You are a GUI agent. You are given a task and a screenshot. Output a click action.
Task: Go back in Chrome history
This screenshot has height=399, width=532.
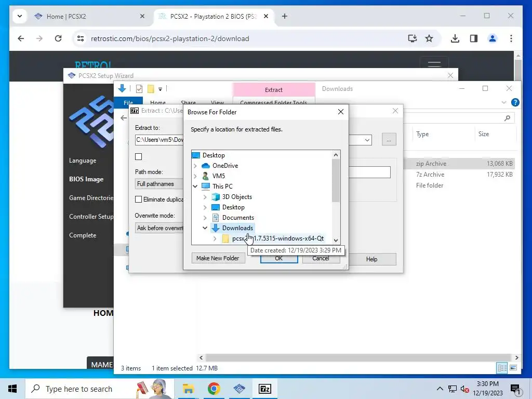[21, 38]
